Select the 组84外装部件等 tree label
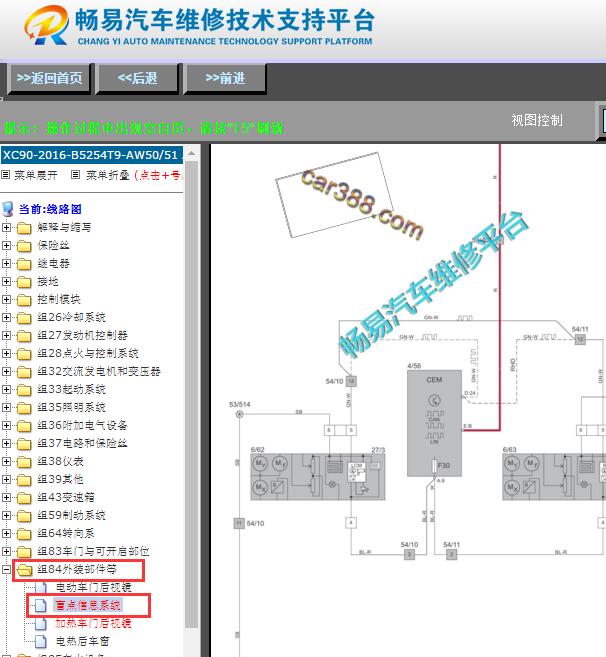Viewport: 606px width, 657px height. (77, 569)
